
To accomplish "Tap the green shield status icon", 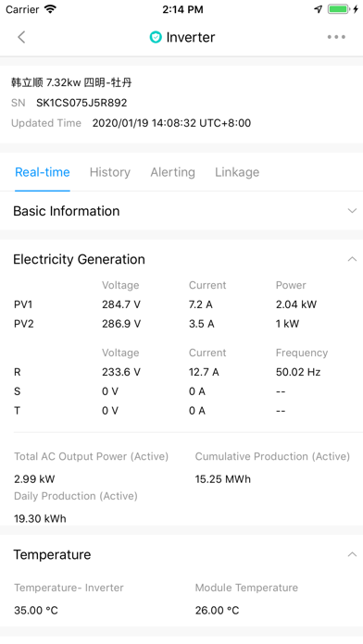I will click(156, 37).
